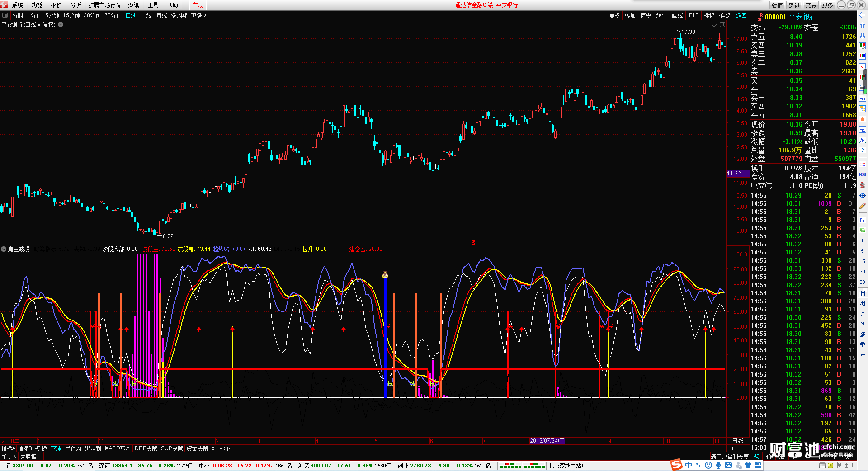The image size is (868, 471).
Task: Open the Sogou toolbox grid icon
Action: (x=758, y=465)
